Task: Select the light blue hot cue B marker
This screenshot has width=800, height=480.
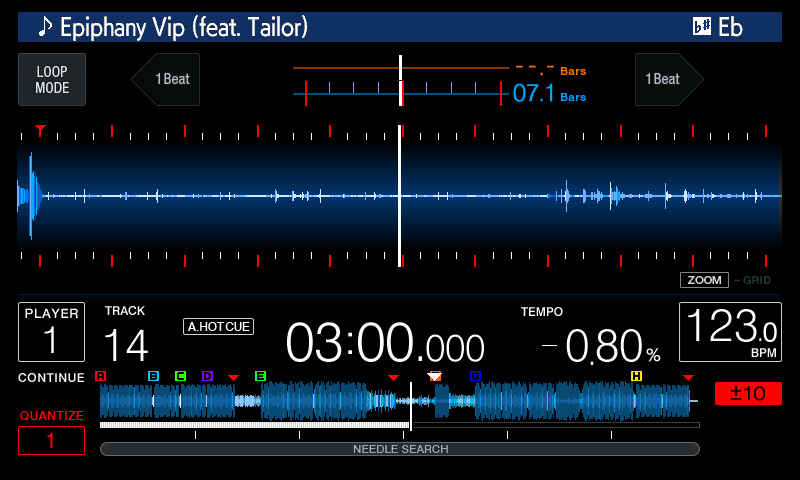Action: pyautogui.click(x=153, y=376)
